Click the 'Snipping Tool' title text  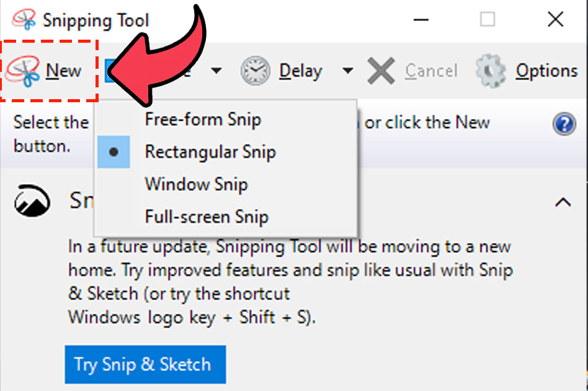96,20
